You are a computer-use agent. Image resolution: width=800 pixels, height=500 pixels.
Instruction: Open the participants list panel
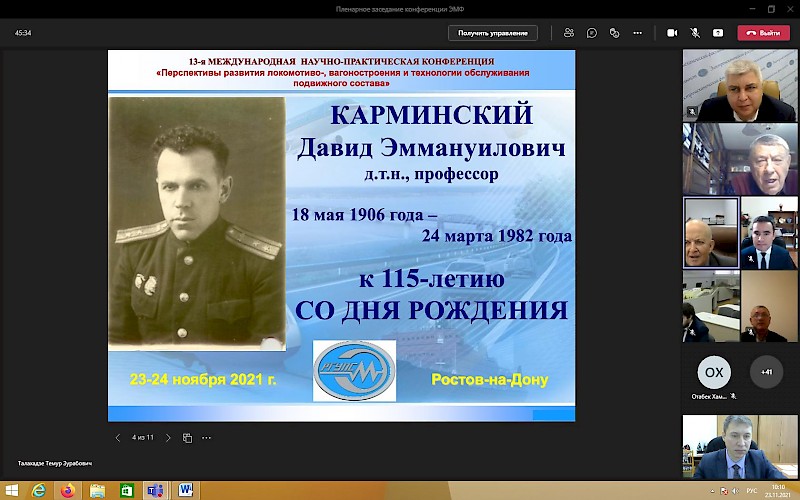click(569, 33)
